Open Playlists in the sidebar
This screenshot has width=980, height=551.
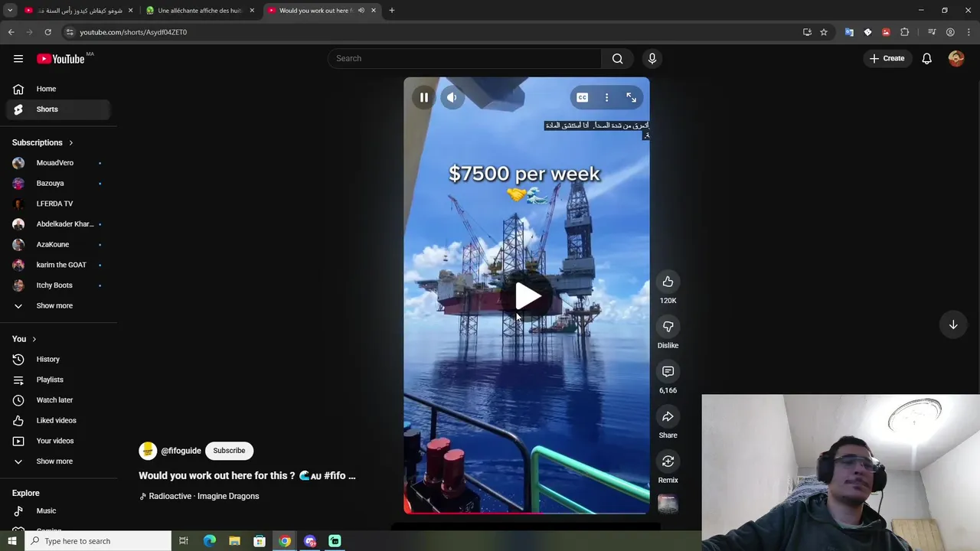58,380
